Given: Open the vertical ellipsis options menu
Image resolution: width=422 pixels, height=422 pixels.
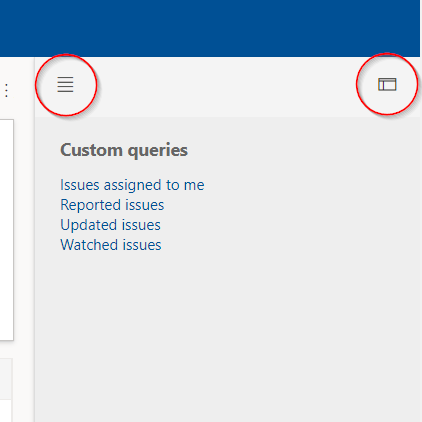Looking at the screenshot, I should pos(6,90).
